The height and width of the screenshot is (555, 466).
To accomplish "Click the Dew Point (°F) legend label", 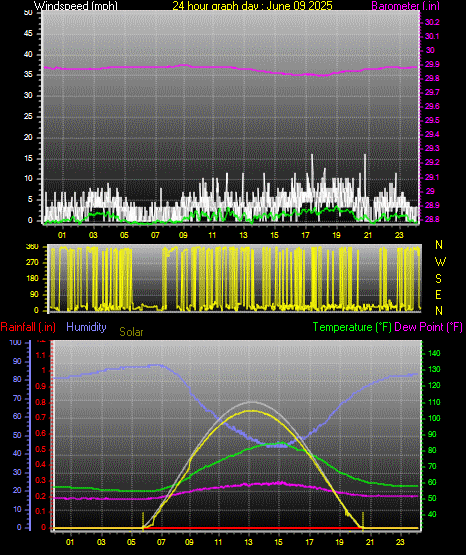I will pos(428,327).
